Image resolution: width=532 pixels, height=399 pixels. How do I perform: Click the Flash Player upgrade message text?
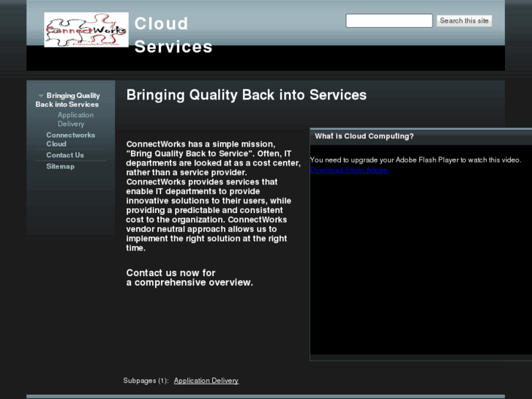coord(416,160)
